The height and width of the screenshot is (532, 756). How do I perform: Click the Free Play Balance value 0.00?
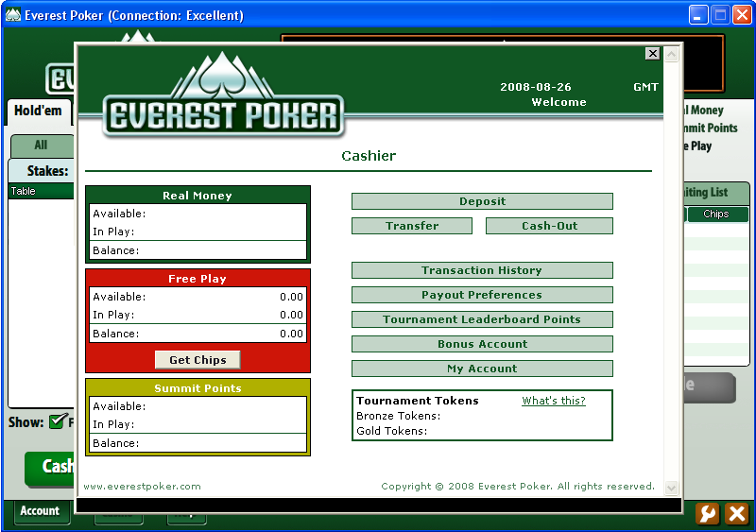click(291, 334)
